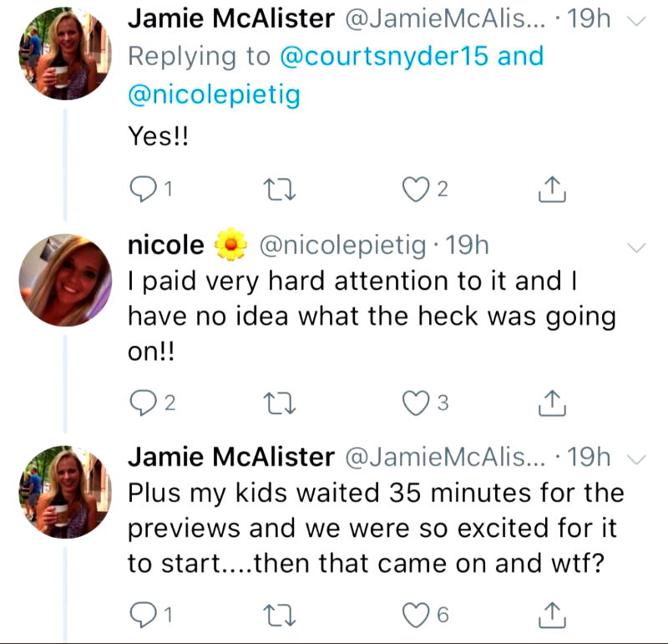Image resolution: width=668 pixels, height=644 pixels.
Task: Like Jamie's tweet with 6 likes
Action: (x=415, y=616)
